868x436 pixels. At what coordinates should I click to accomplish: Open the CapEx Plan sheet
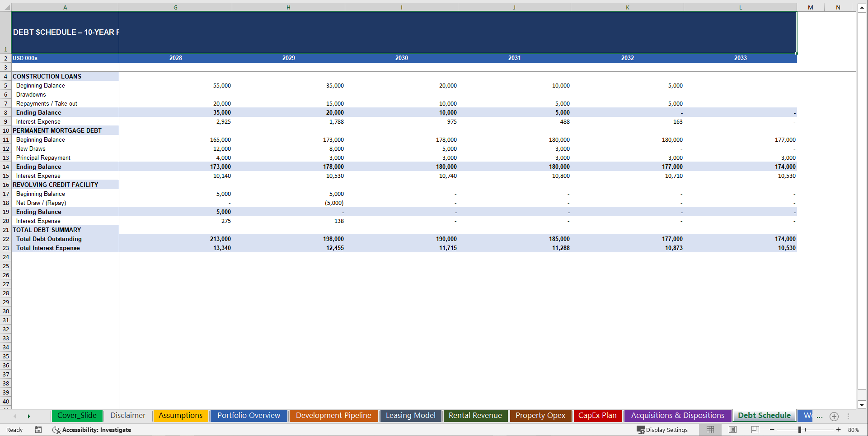(597, 415)
